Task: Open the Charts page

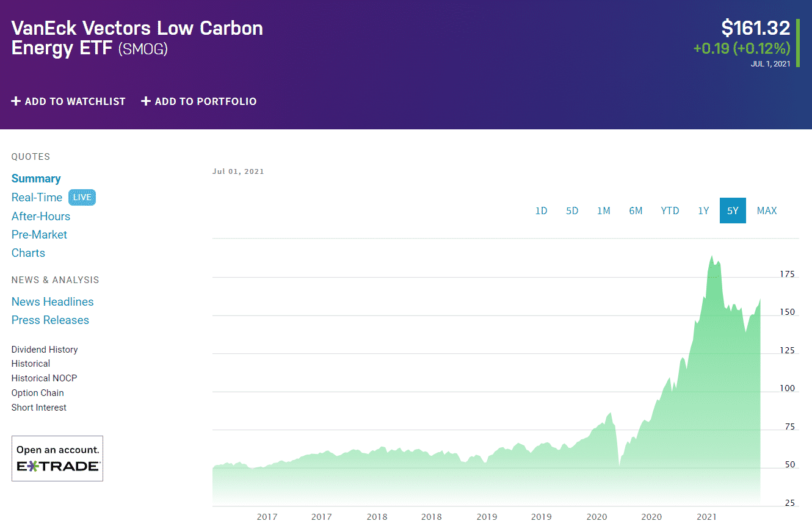Action: [x=28, y=253]
